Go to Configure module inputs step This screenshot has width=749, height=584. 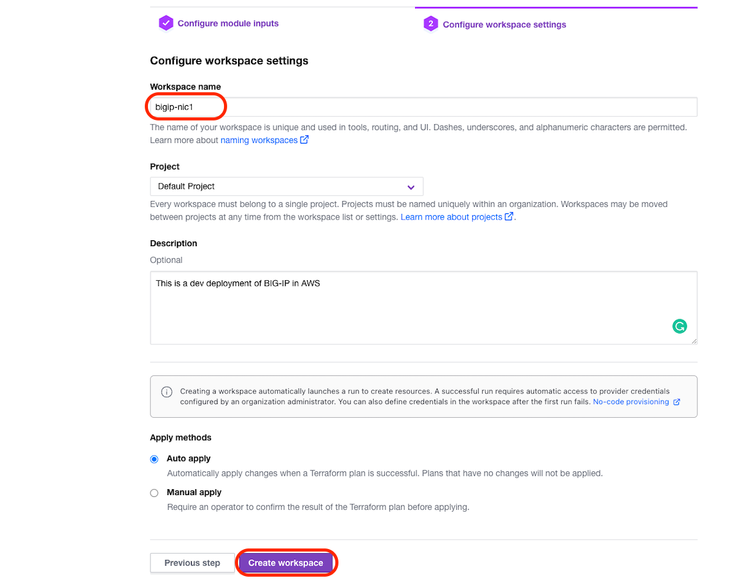pyautogui.click(x=228, y=23)
